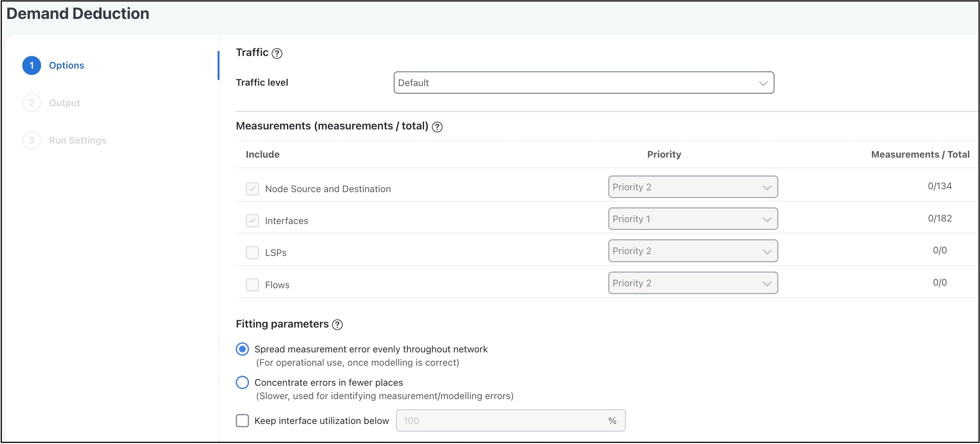Click the utilization percentage input field

tap(510, 421)
